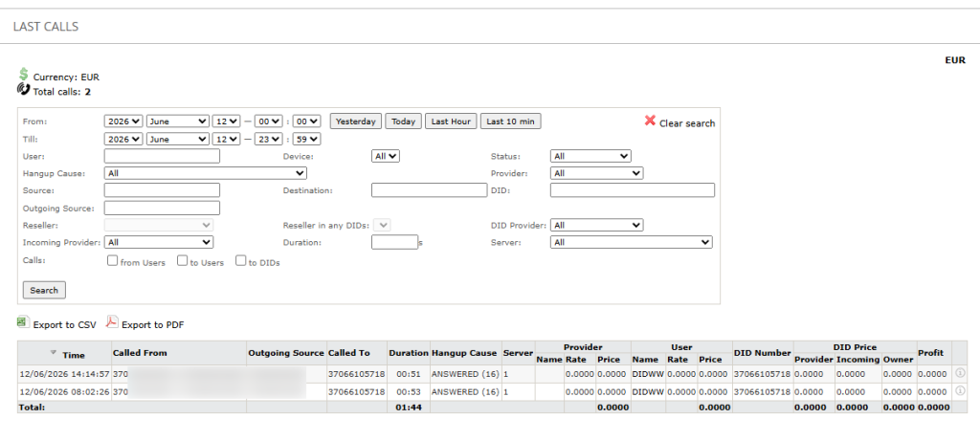This screenshot has height=441, width=980.
Task: Open call info icon for 14:14:57 call
Action: (961, 373)
